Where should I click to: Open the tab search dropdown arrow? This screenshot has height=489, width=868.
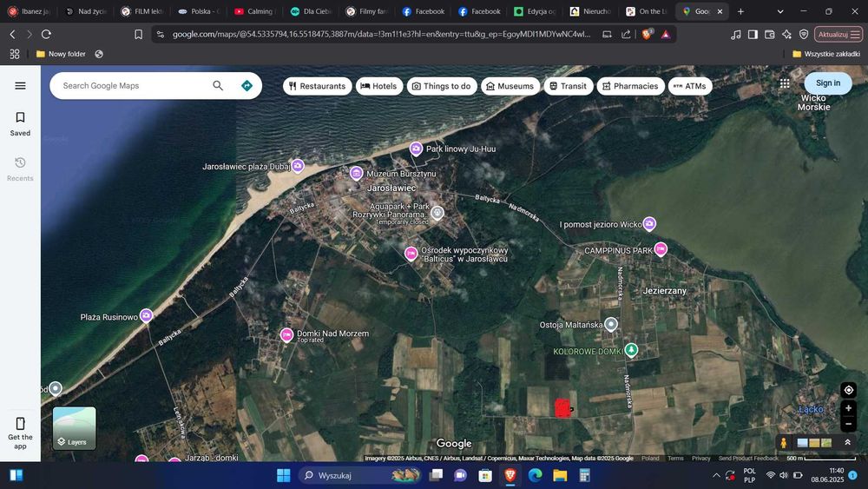pos(780,11)
